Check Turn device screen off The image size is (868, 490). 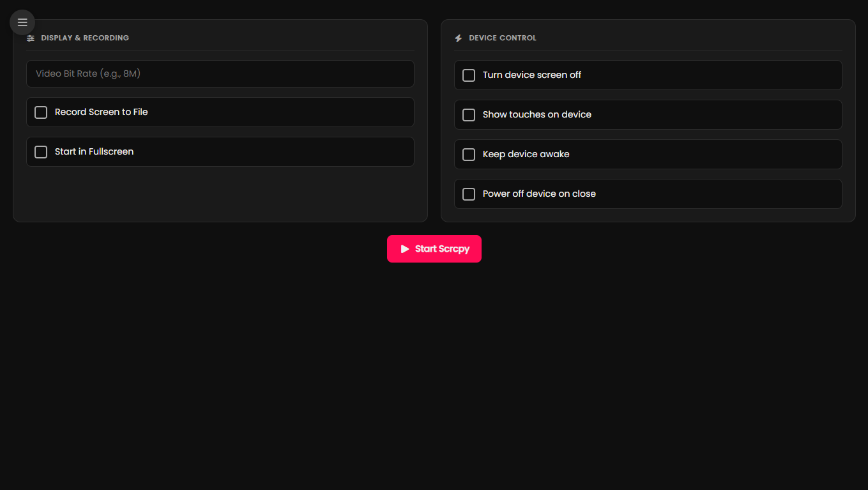pyautogui.click(x=469, y=75)
